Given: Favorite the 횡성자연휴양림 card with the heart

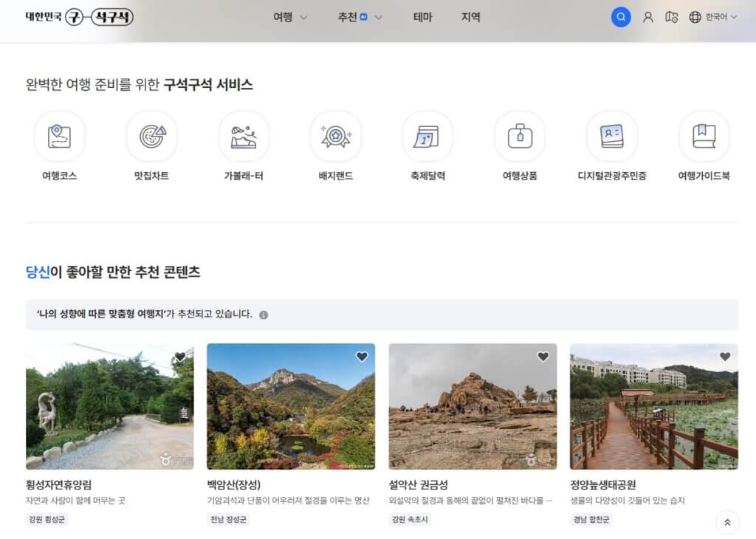Looking at the screenshot, I should pos(181,356).
